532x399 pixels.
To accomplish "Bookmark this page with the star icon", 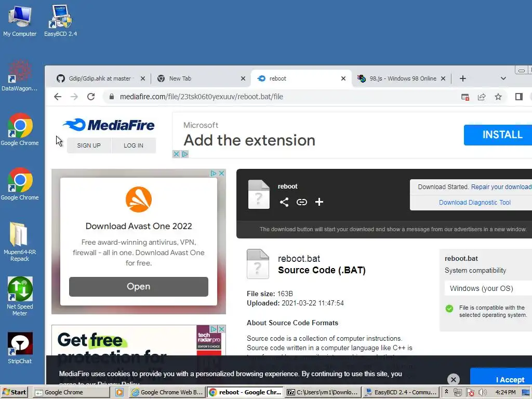I will [498, 97].
